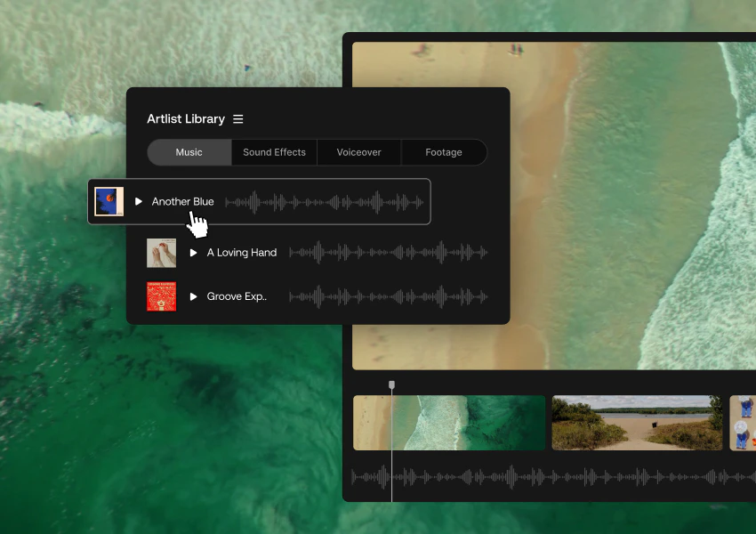Switch to the Voiceover tab
The width and height of the screenshot is (756, 534).
tap(358, 152)
